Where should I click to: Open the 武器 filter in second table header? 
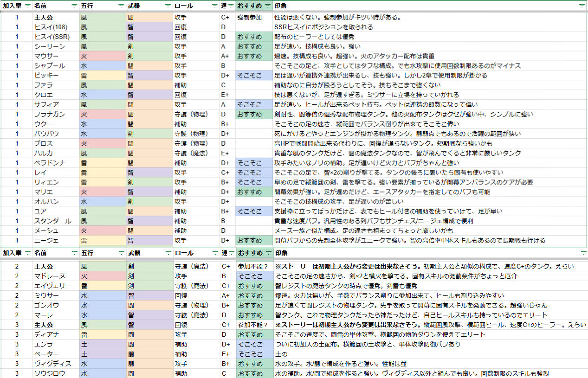(x=168, y=253)
